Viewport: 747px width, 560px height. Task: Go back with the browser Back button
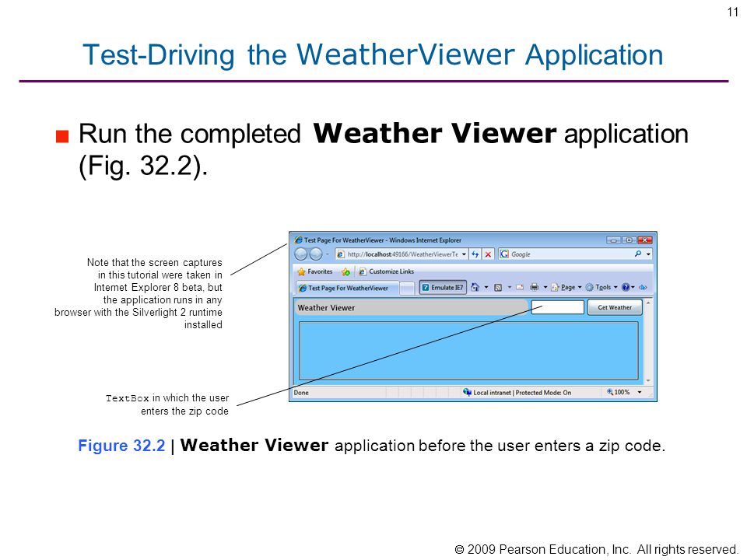tap(301, 254)
